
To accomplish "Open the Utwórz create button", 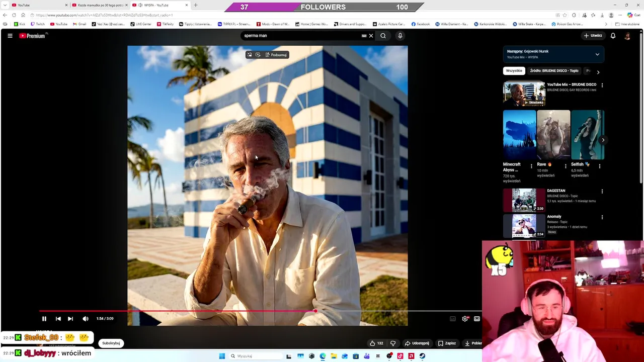I will click(x=593, y=36).
